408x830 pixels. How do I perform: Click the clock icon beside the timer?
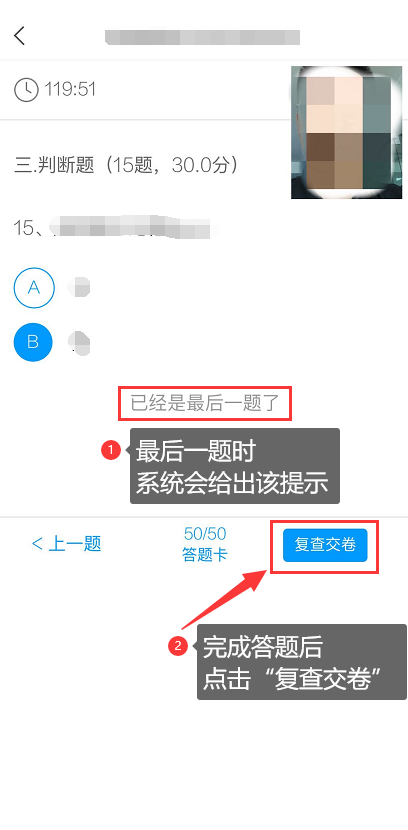(x=26, y=89)
